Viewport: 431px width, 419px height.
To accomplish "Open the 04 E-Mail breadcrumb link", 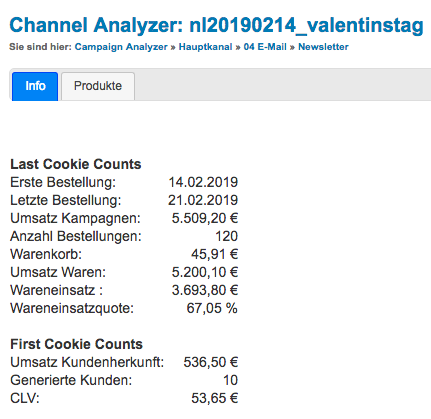I will click(x=265, y=47).
